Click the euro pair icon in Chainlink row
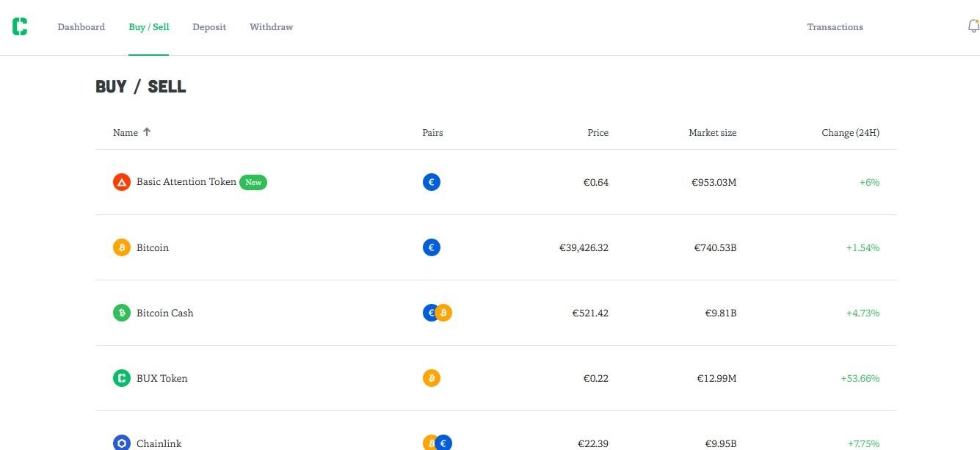Screen dimensions: 980x450 click(444, 443)
